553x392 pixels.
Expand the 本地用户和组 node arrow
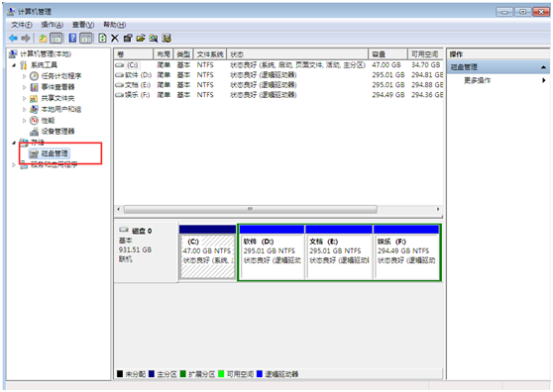pos(24,109)
